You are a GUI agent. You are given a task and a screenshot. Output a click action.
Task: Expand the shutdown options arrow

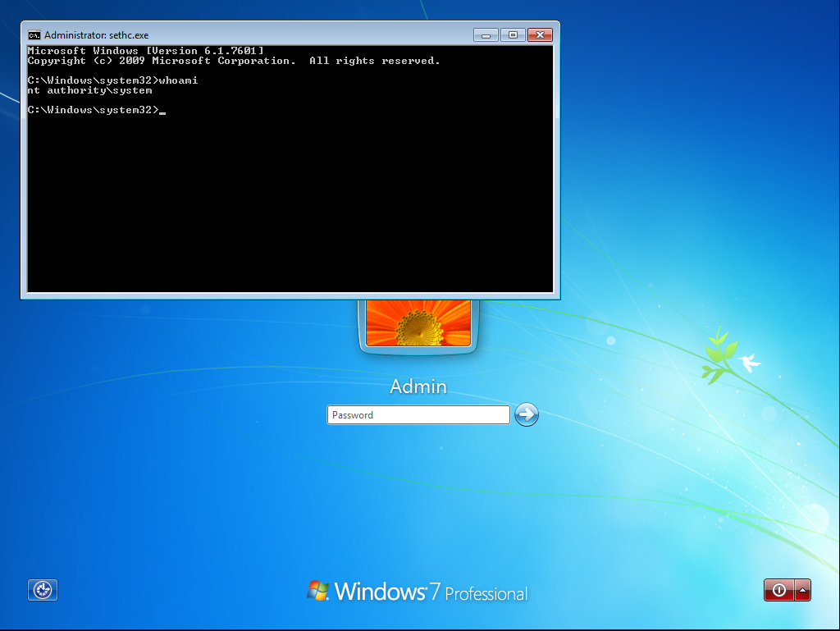[x=802, y=590]
